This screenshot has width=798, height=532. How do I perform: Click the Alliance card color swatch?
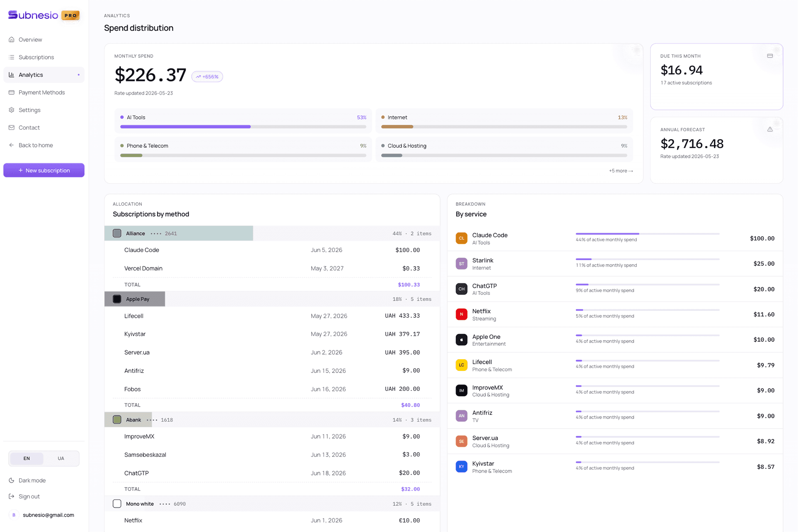click(x=117, y=233)
